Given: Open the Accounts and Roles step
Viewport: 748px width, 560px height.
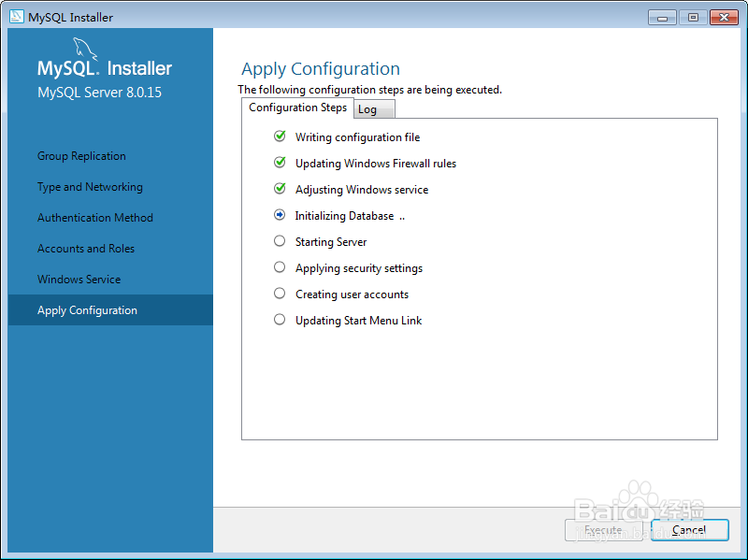Looking at the screenshot, I should coord(86,249).
